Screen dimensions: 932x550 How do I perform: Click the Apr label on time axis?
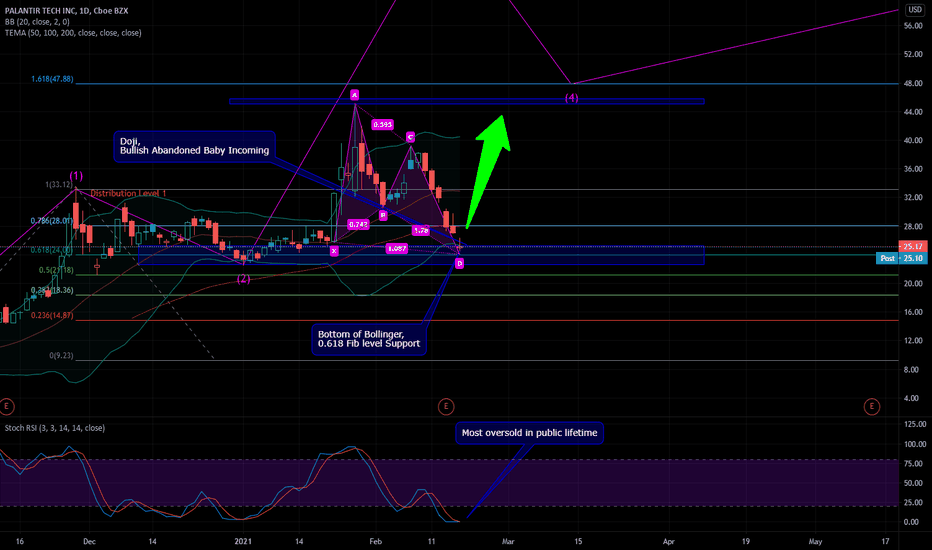[x=669, y=542]
